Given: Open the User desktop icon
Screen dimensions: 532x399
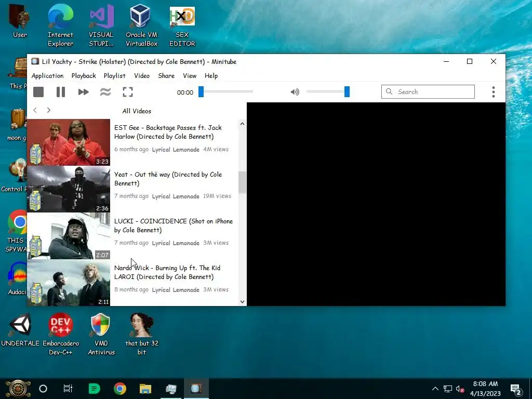Looking at the screenshot, I should pos(20,21).
